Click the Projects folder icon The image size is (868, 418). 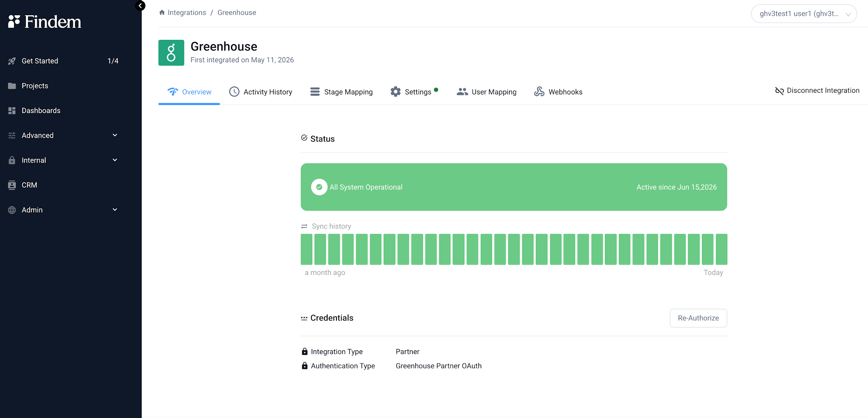[12, 86]
